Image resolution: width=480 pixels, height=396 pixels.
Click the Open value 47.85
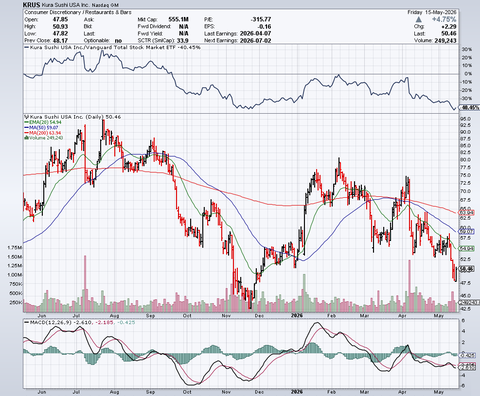tap(60, 19)
